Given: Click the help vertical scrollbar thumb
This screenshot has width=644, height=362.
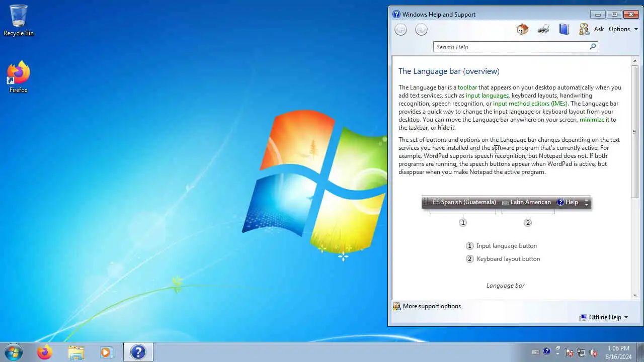Looking at the screenshot, I should coord(635,132).
